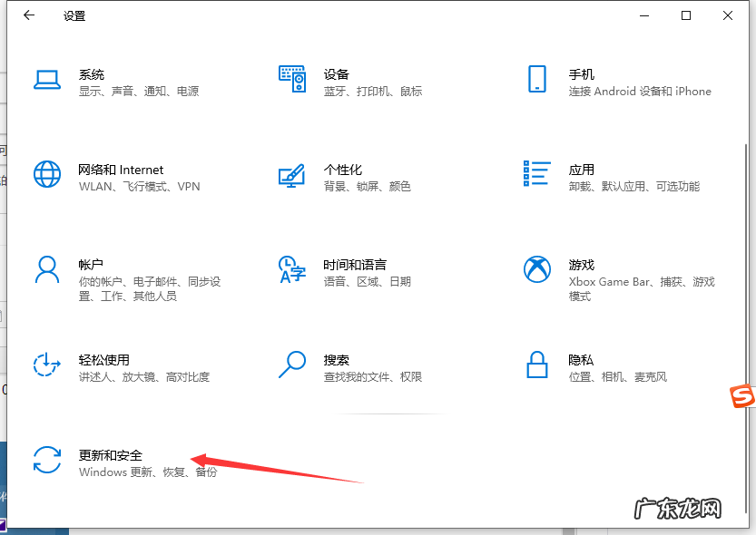This screenshot has width=756, height=535.
Task: Select the 时间和语言 clock icon
Action: [292, 269]
